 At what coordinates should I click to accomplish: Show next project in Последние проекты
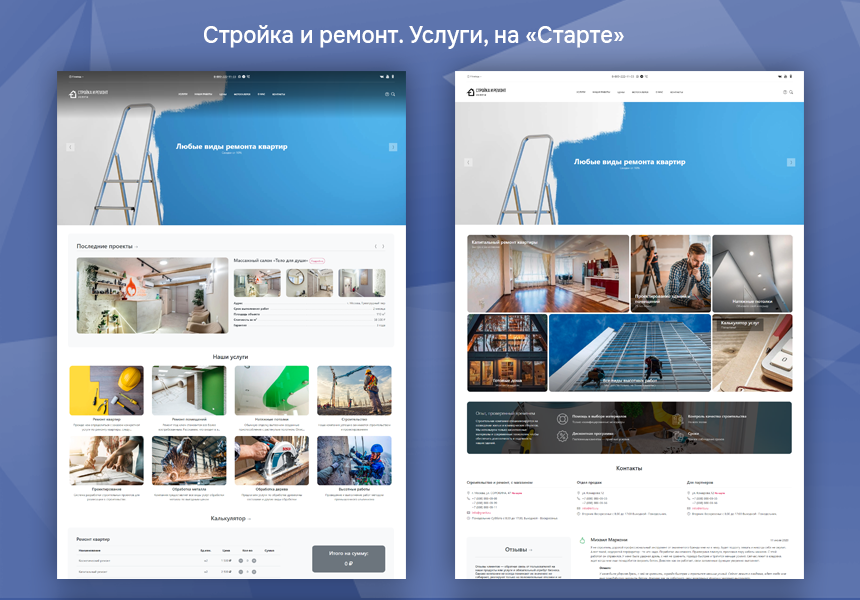pyautogui.click(x=383, y=246)
